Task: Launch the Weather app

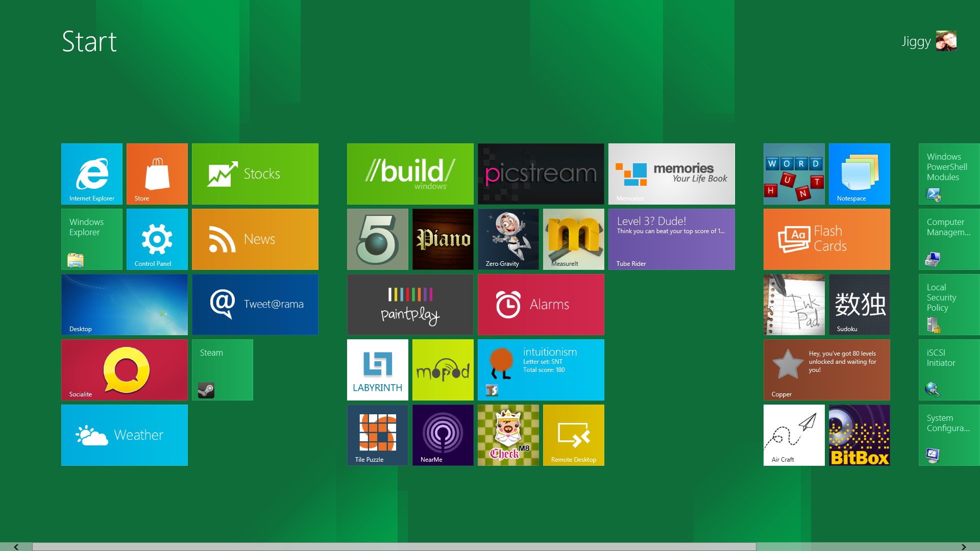Action: click(124, 435)
